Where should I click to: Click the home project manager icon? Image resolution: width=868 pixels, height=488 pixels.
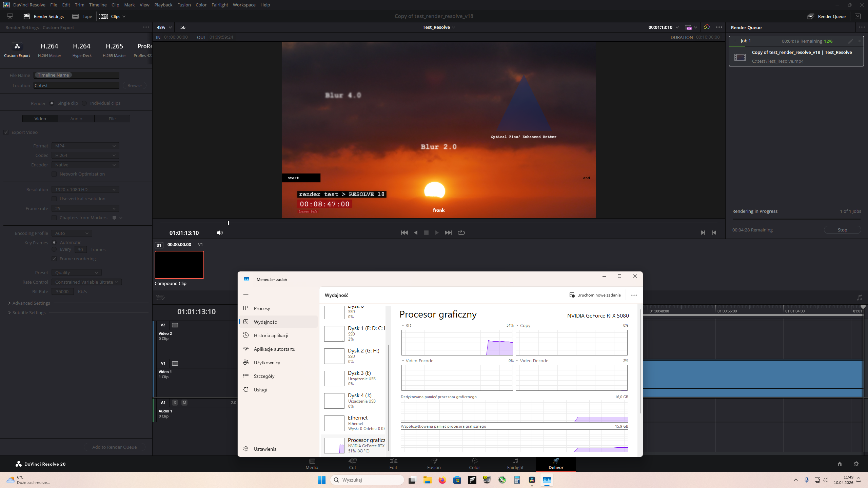(840, 464)
